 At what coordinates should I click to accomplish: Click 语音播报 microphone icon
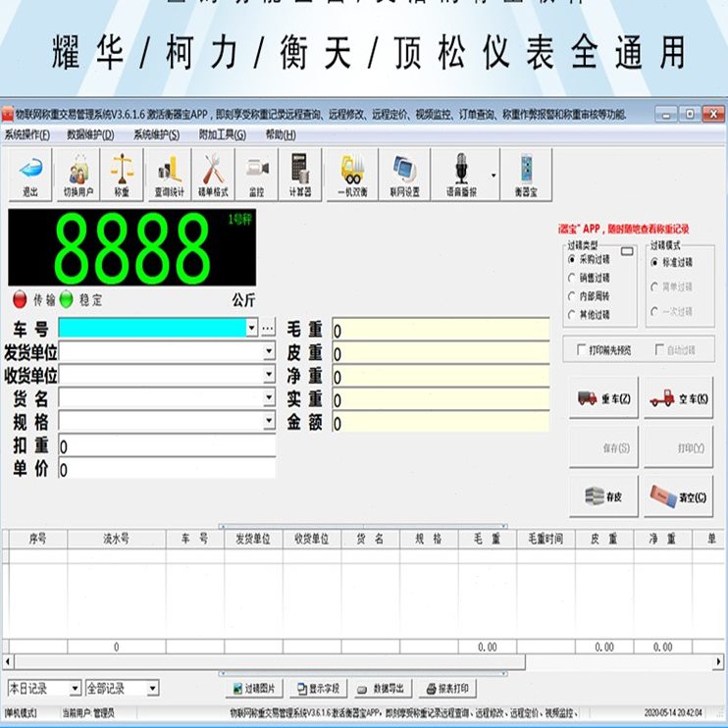point(460,175)
